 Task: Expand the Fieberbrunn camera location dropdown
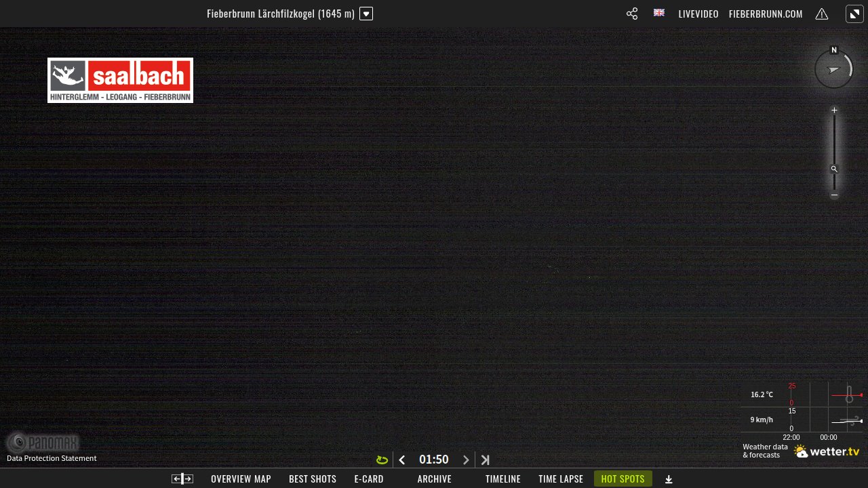point(366,14)
